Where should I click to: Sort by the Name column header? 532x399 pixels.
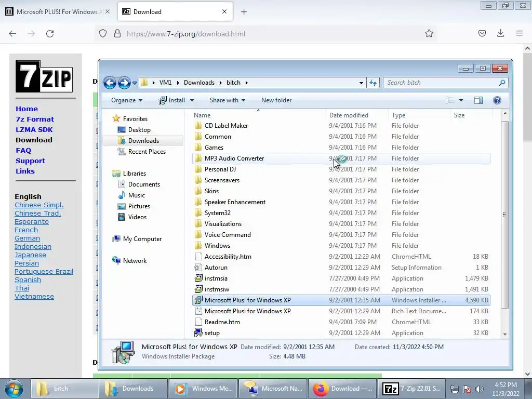(259, 115)
